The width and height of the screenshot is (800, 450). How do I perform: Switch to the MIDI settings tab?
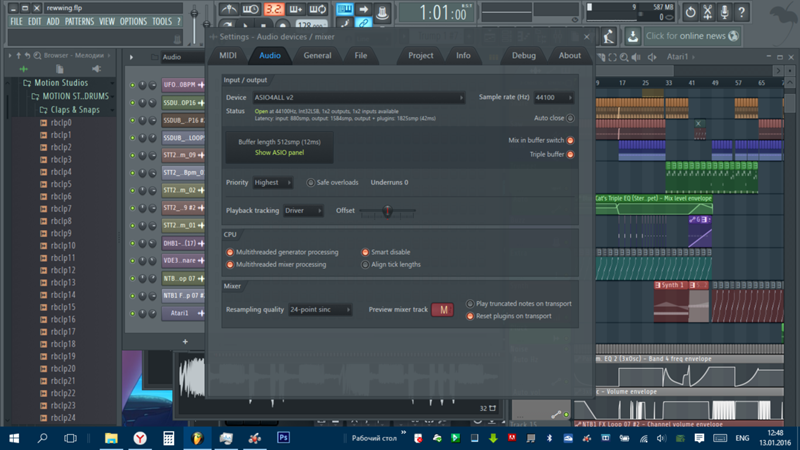pos(228,56)
